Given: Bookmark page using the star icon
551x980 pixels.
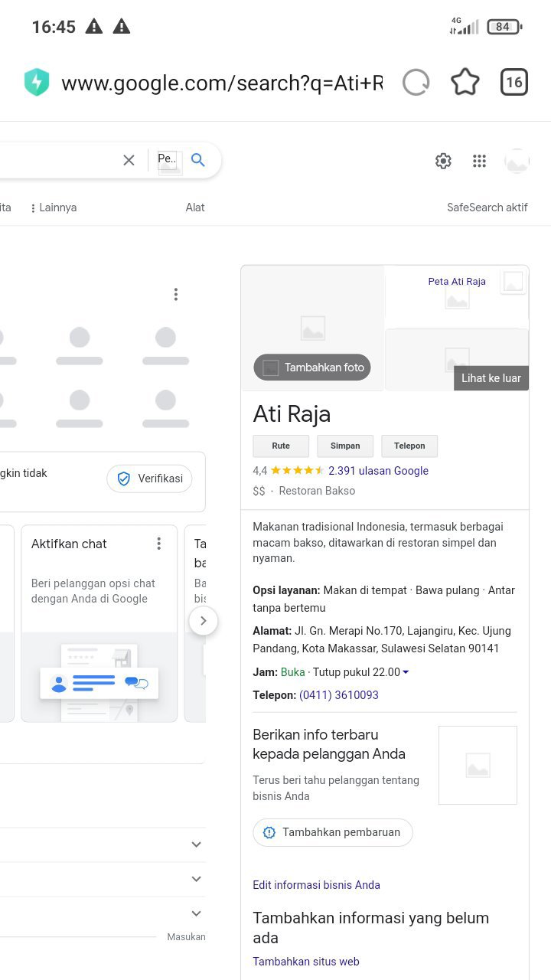Looking at the screenshot, I should tap(465, 83).
